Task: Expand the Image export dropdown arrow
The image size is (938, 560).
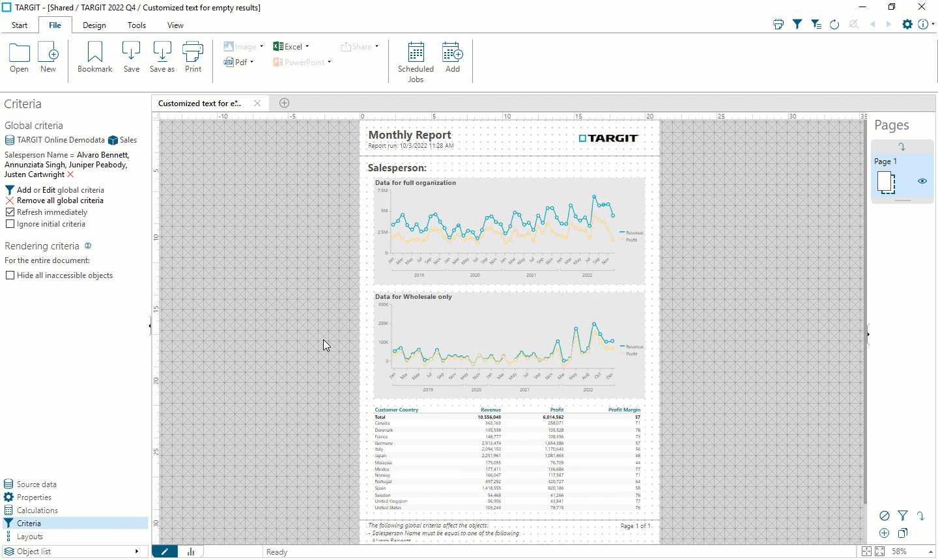Action: point(262,46)
